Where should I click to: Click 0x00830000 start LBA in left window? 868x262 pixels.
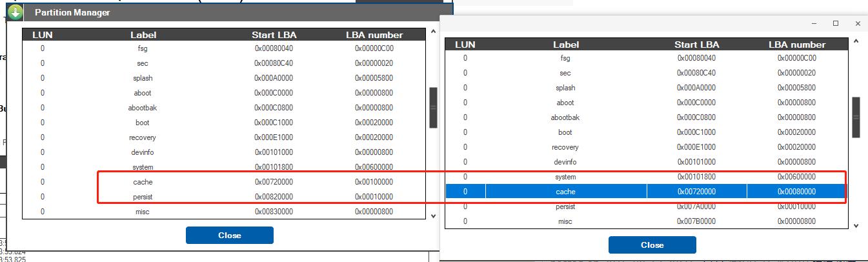coord(274,212)
